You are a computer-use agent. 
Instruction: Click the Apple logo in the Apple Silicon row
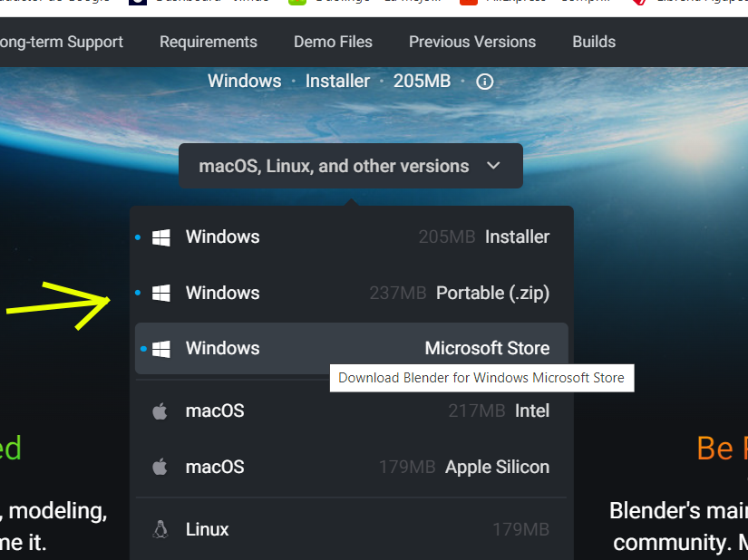point(160,467)
